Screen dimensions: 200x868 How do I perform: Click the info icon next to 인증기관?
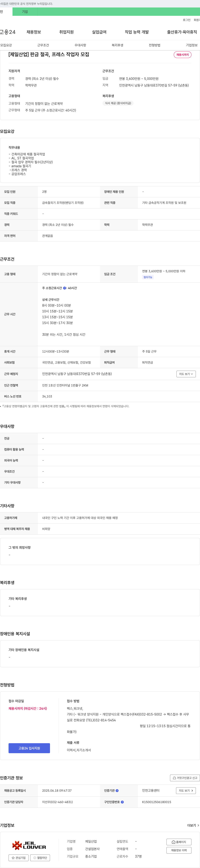[x=117, y=790]
